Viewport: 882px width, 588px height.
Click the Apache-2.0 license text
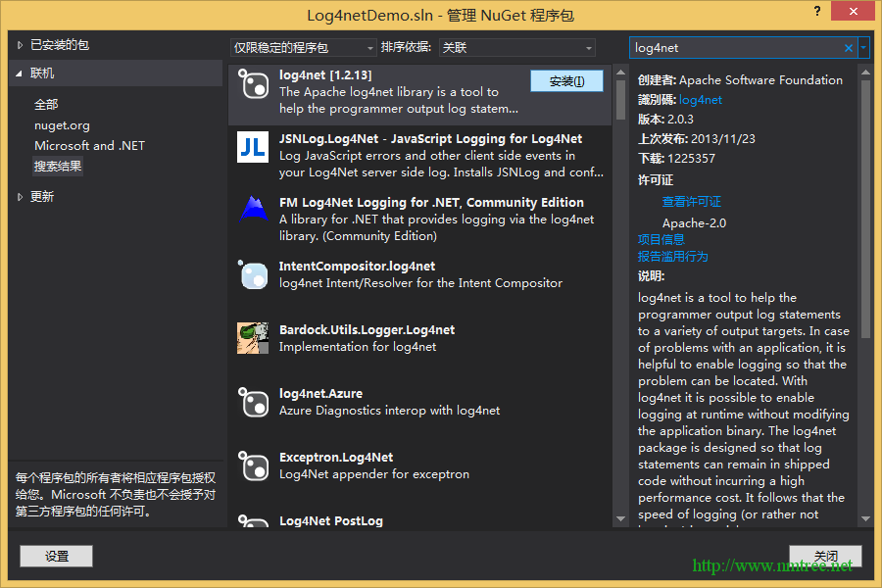[x=694, y=223]
